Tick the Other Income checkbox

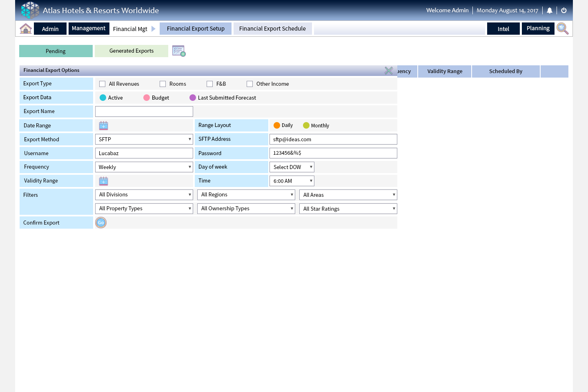pyautogui.click(x=250, y=84)
